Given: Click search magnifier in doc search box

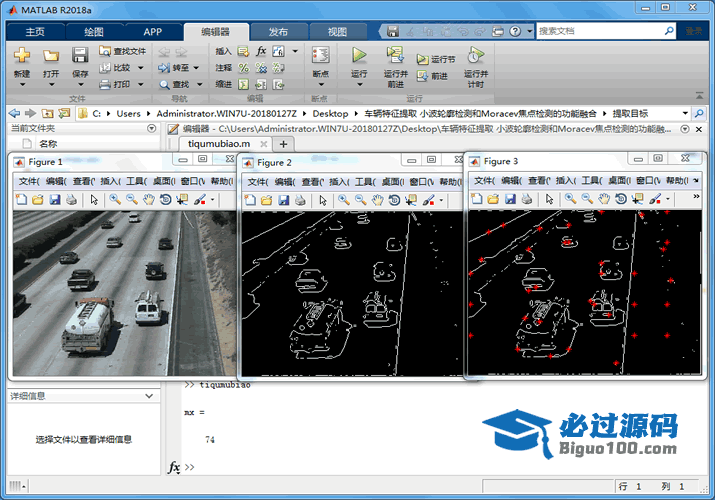Looking at the screenshot, I should coord(668,31).
